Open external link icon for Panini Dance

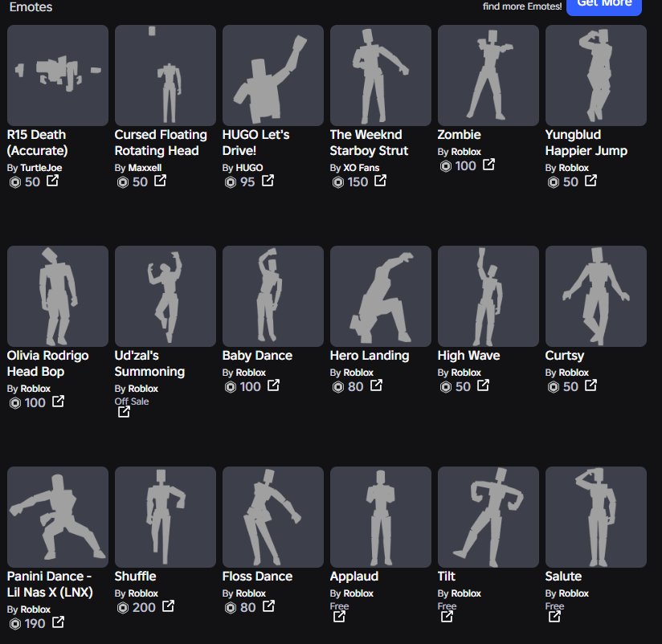click(x=58, y=622)
